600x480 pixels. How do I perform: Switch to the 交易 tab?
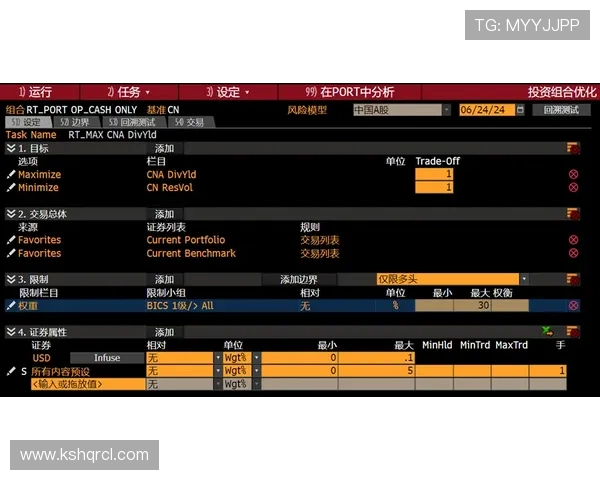pyautogui.click(x=190, y=122)
